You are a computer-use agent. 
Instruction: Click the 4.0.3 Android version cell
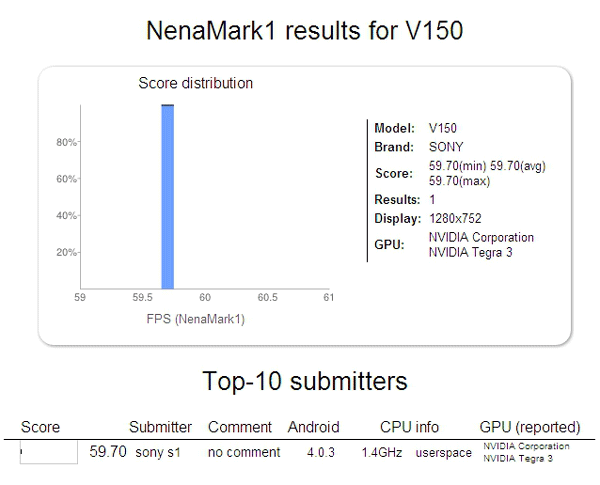coord(321,452)
